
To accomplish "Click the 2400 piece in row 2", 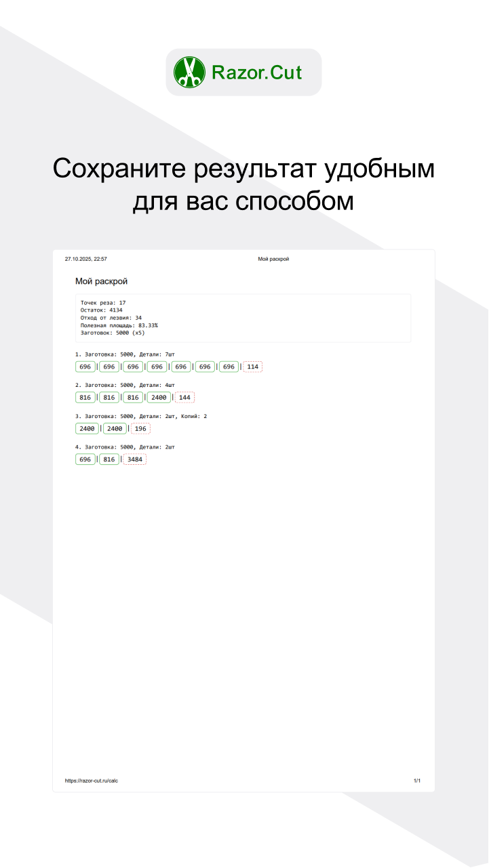I will point(159,398).
